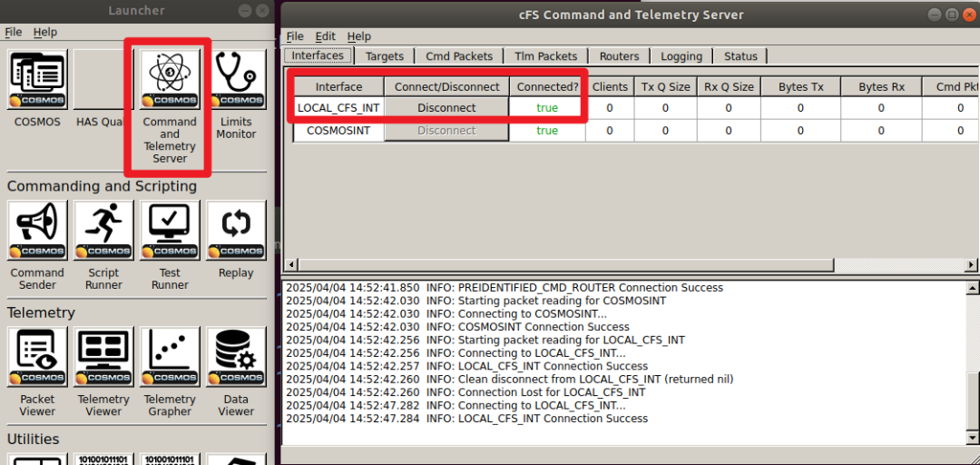Launch Command Sender megaphone icon
The height and width of the screenshot is (465, 980).
[37, 231]
